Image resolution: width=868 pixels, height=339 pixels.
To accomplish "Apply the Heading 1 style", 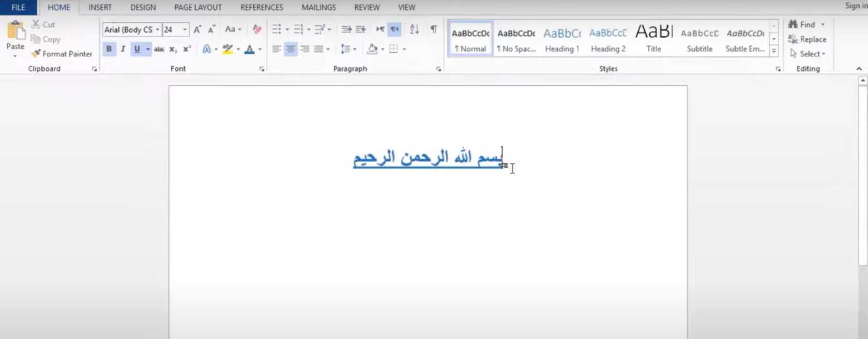I will [562, 39].
